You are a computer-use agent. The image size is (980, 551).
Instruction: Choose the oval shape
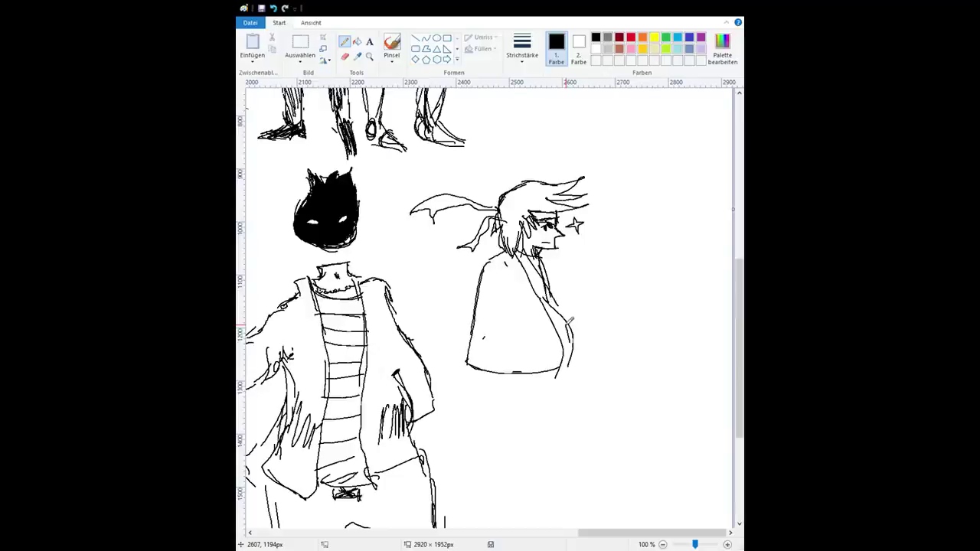coord(436,38)
